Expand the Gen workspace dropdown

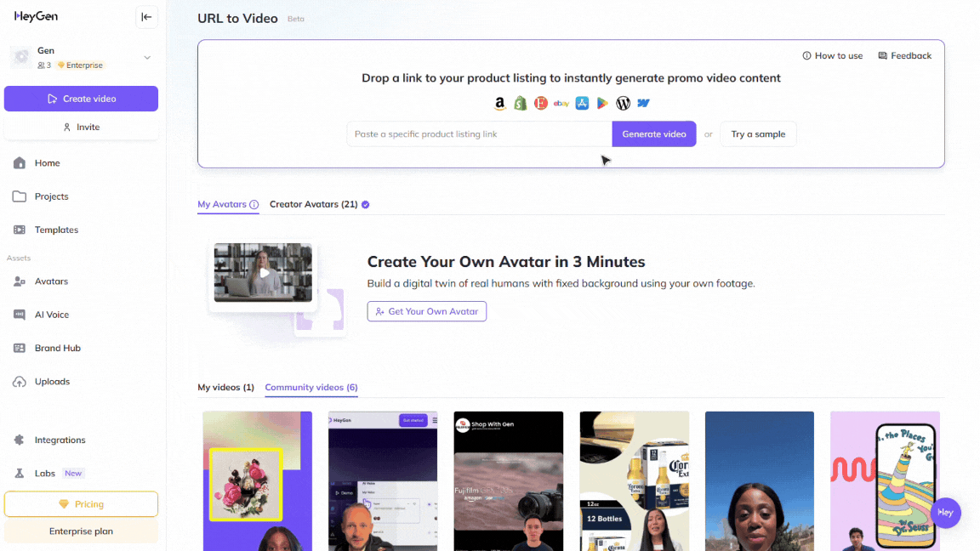point(147,58)
